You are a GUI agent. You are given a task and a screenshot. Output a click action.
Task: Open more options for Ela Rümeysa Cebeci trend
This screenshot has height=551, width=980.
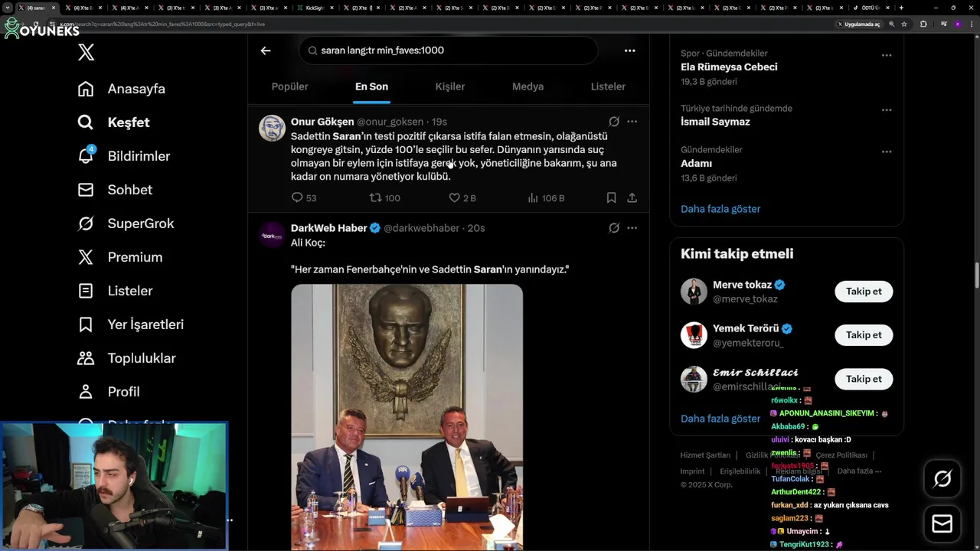tap(887, 55)
